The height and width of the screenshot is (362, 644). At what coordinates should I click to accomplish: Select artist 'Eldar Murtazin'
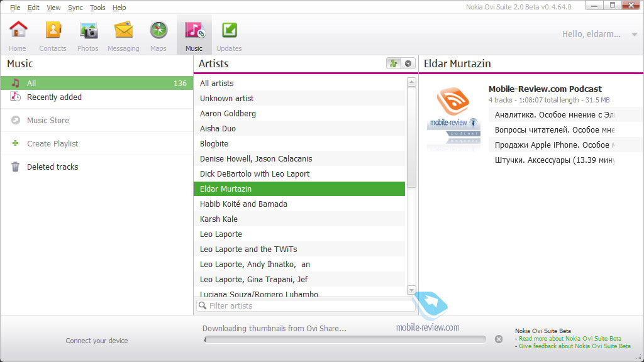[299, 189]
